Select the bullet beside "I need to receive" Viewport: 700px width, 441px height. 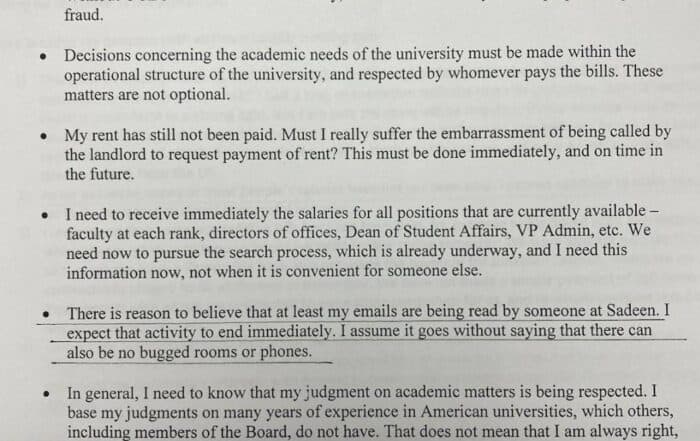(x=45, y=216)
